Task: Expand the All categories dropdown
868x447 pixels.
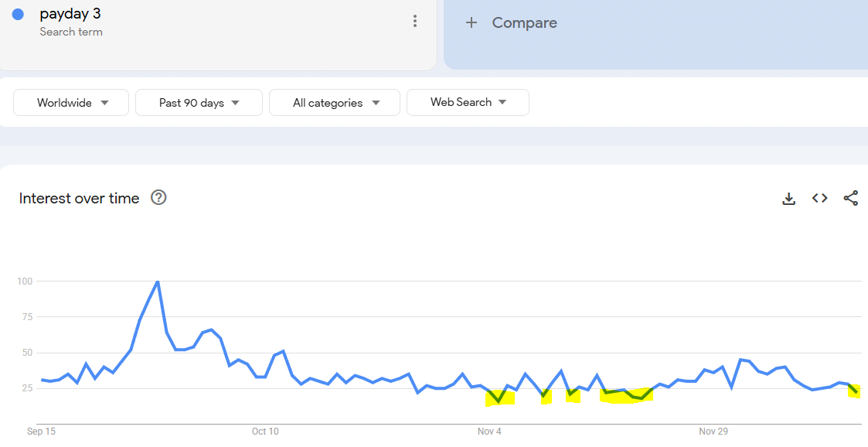Action: click(x=335, y=103)
